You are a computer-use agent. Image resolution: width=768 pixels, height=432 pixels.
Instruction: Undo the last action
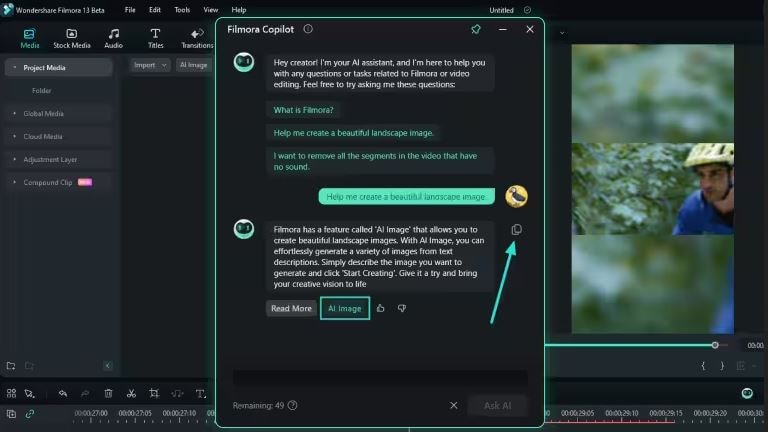(x=63, y=393)
